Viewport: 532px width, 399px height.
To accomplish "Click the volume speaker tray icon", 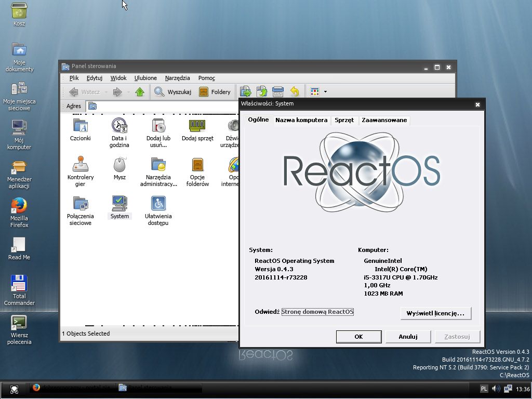I will coord(496,389).
